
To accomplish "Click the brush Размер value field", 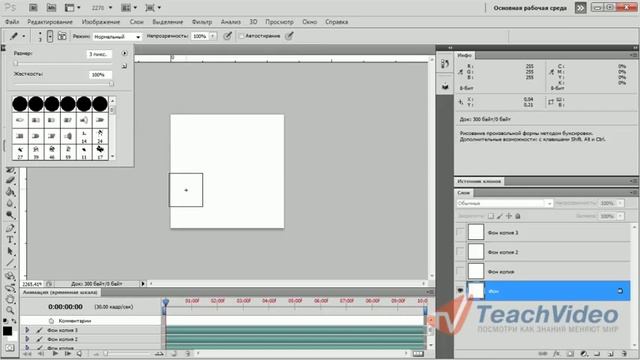I will tap(99, 54).
